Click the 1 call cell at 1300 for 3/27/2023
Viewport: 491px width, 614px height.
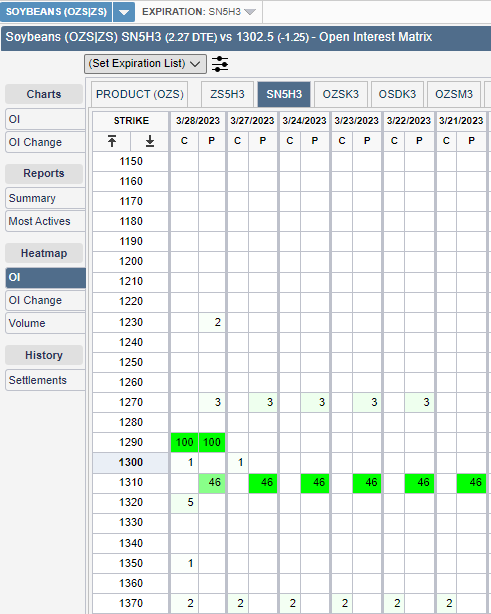coord(238,462)
